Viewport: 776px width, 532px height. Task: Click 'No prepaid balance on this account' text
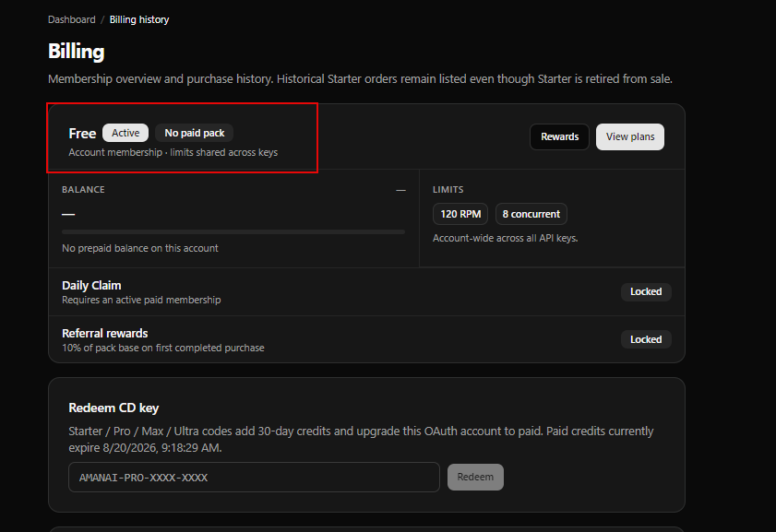pyautogui.click(x=140, y=248)
